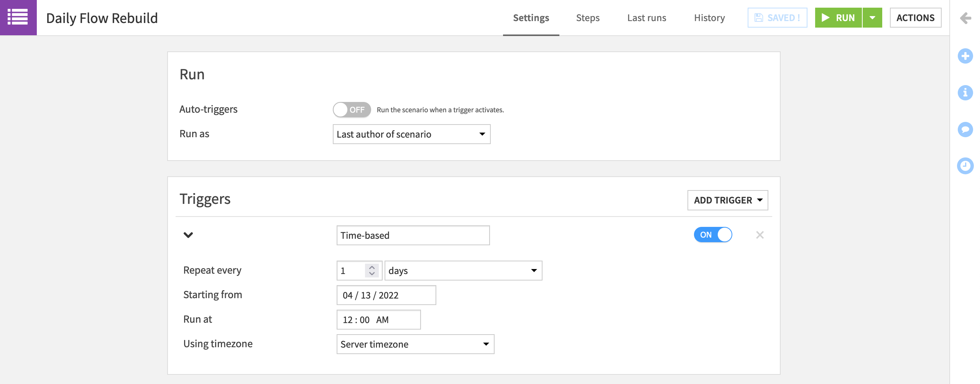Viewport: 980px width, 384px height.
Task: Click the ACTIONS button
Action: pyautogui.click(x=916, y=17)
